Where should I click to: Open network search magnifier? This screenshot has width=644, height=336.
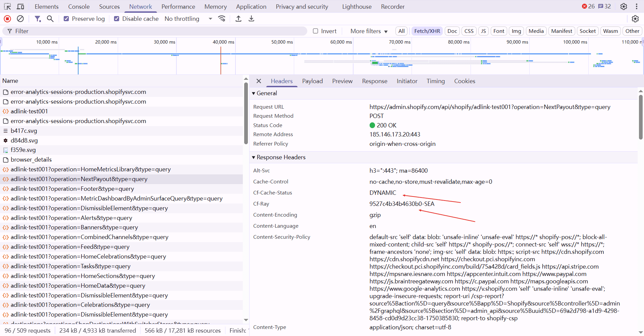(x=50, y=19)
